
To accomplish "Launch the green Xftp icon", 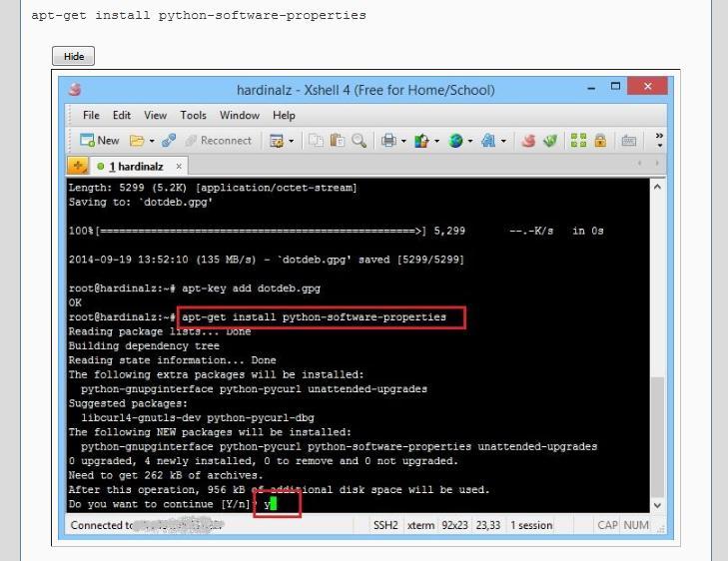I will coord(550,140).
